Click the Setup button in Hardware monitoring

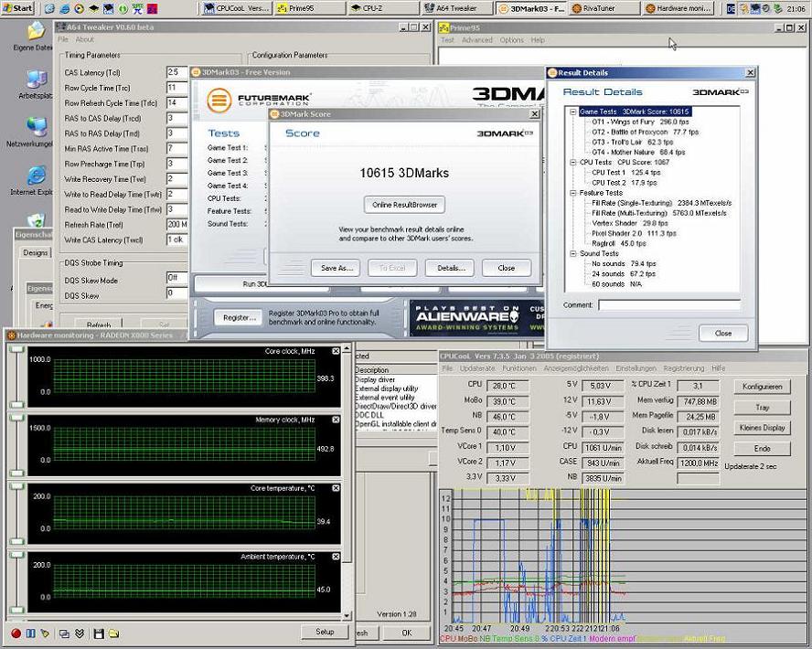point(325,632)
